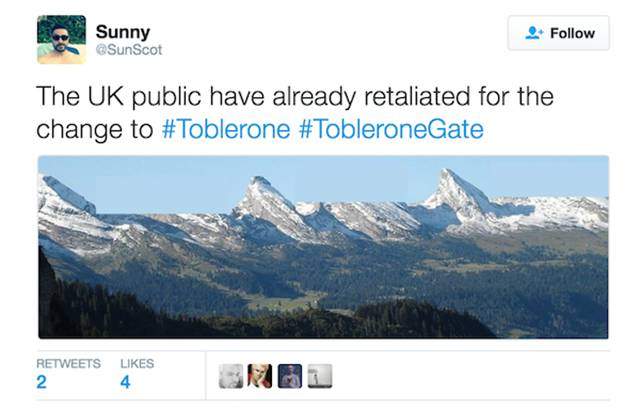The image size is (640, 409).
Task: Click the RETWEETS label
Action: (68, 363)
